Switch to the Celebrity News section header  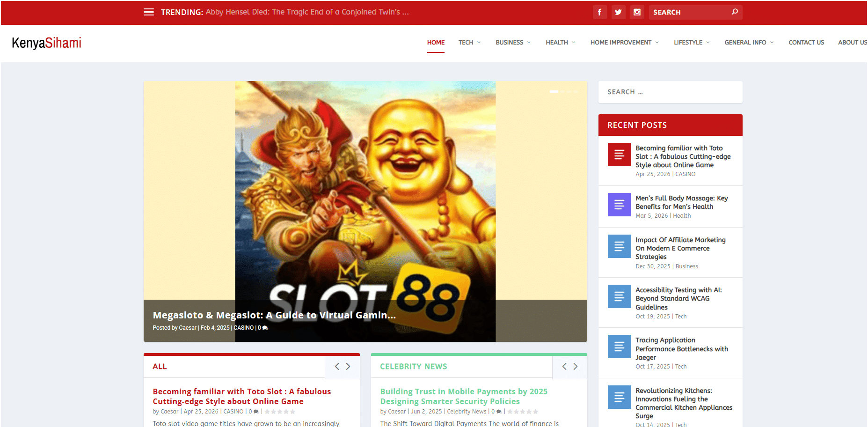[414, 367]
